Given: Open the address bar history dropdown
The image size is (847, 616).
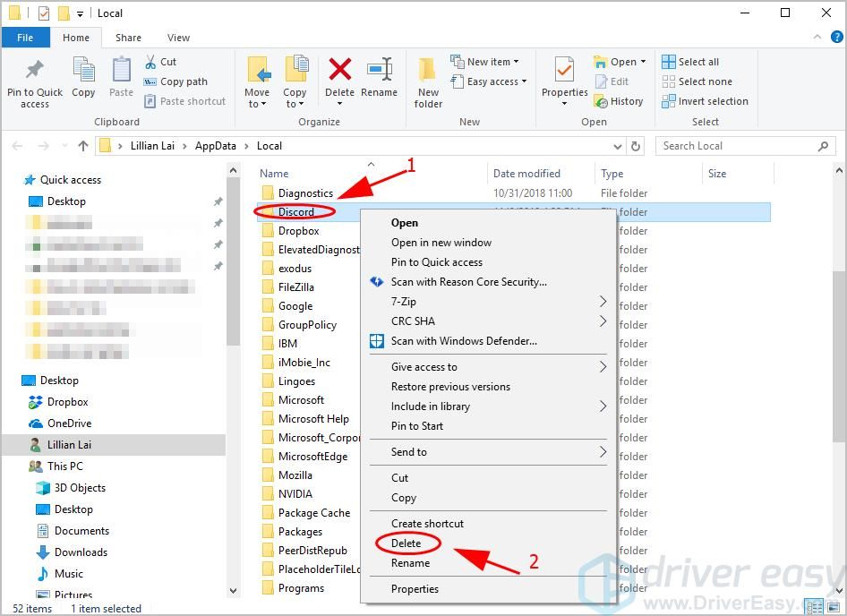Looking at the screenshot, I should pos(618,146).
